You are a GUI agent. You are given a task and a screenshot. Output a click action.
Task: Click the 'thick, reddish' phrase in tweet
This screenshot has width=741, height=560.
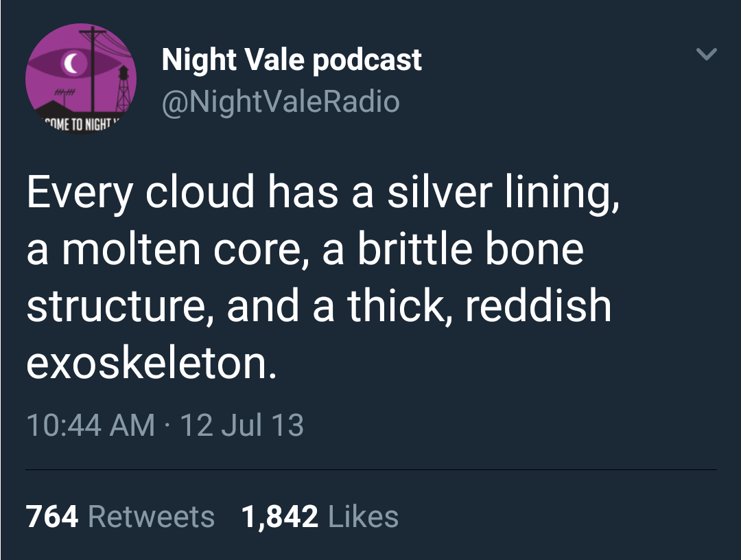(x=479, y=306)
